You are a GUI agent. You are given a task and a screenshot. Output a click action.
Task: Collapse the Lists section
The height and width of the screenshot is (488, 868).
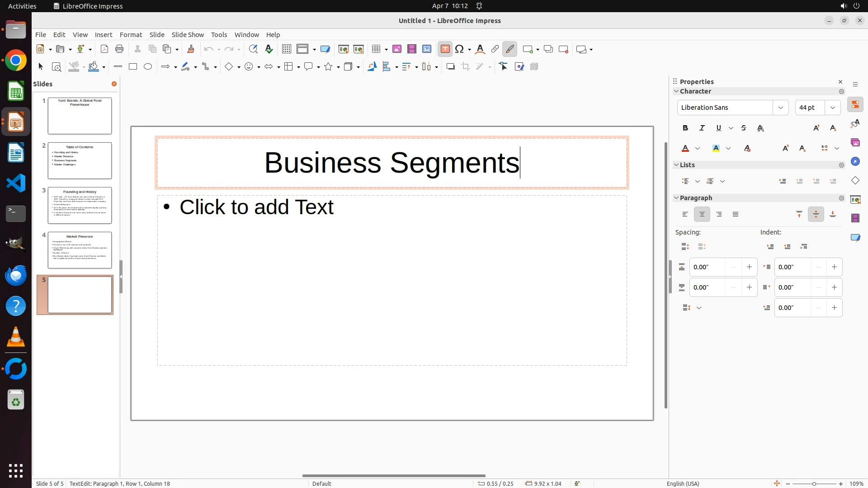coord(677,165)
